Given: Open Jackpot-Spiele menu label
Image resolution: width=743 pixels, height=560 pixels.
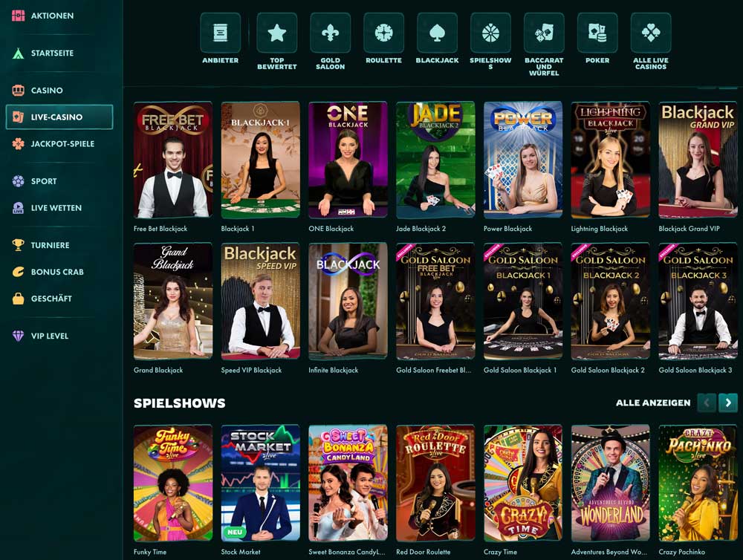Looking at the screenshot, I should [62, 143].
